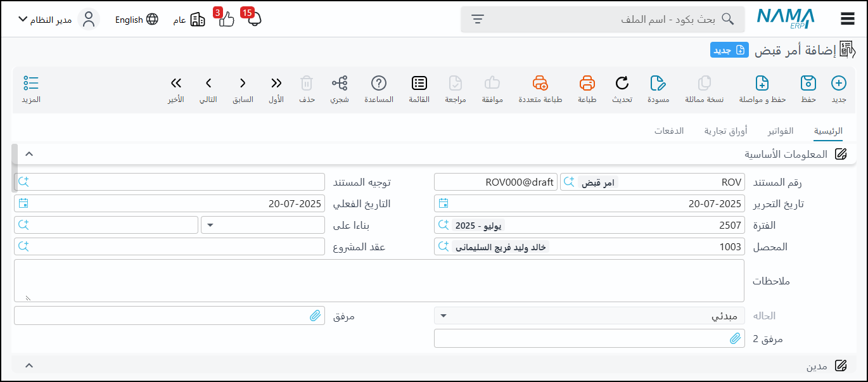Click Save and Continue (حفظ و مواصلة)
Image resolution: width=868 pixels, height=382 pixels.
[x=763, y=84]
